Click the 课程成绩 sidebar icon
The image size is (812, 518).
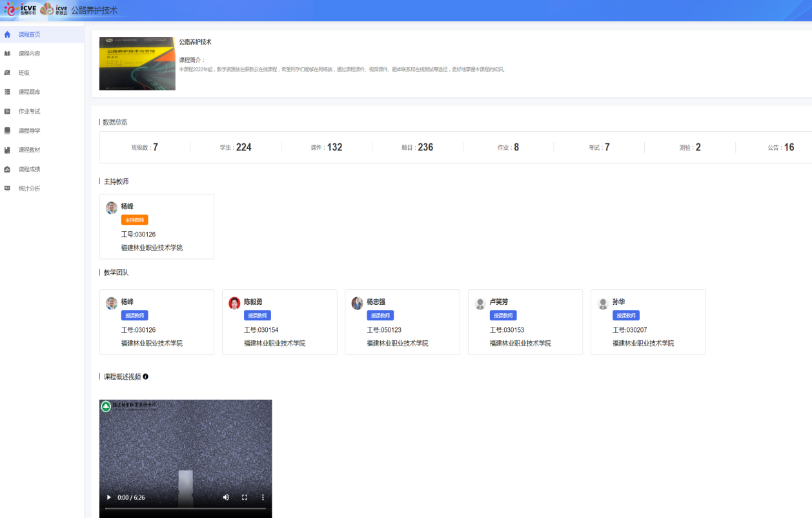point(7,169)
